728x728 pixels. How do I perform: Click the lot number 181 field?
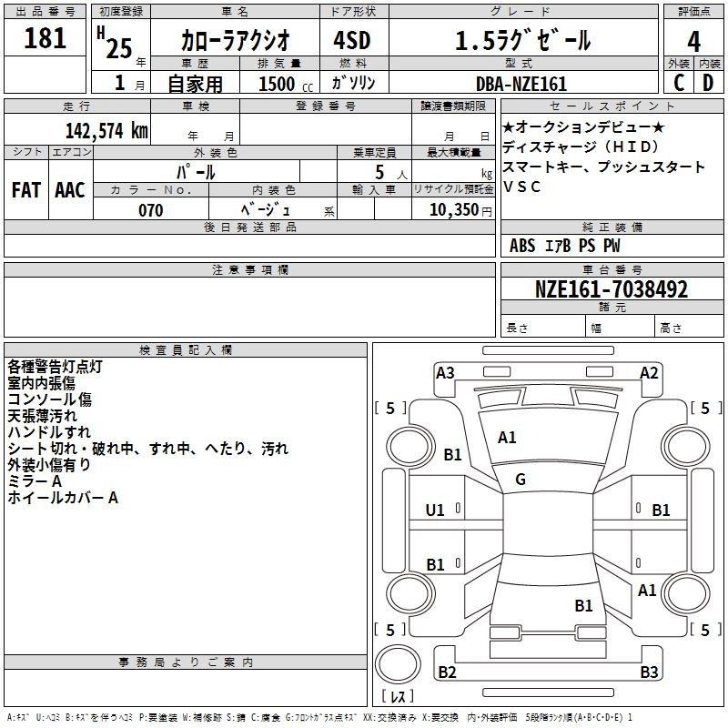click(45, 39)
